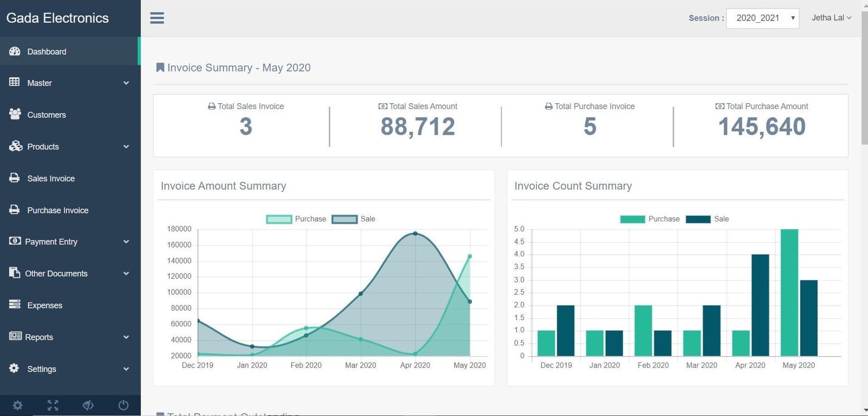
Task: Click the bookmark icon beside Invoice Summary
Action: click(160, 67)
